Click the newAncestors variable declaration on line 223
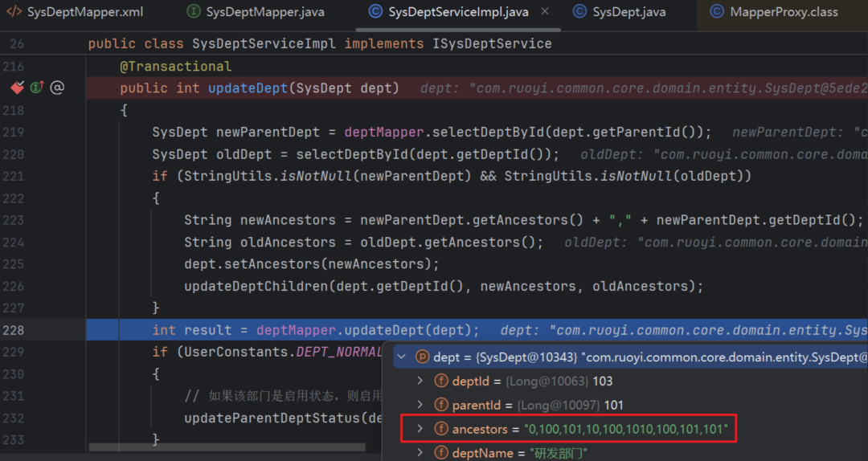 (x=288, y=220)
